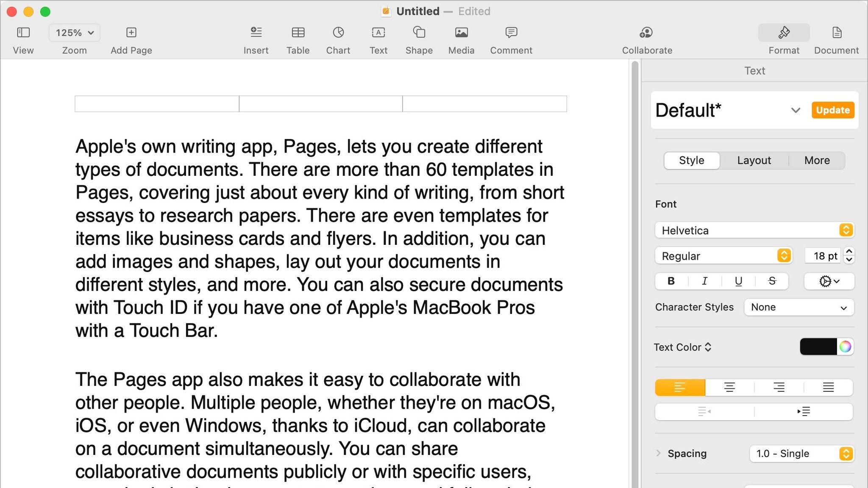This screenshot has width=868, height=488.
Task: Click the Underline formatting icon
Action: [x=739, y=281]
